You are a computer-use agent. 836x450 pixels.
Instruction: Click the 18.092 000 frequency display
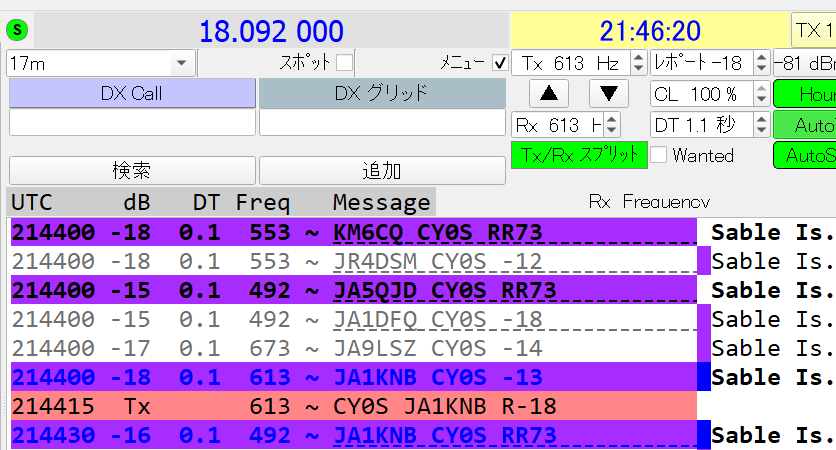(x=271, y=31)
